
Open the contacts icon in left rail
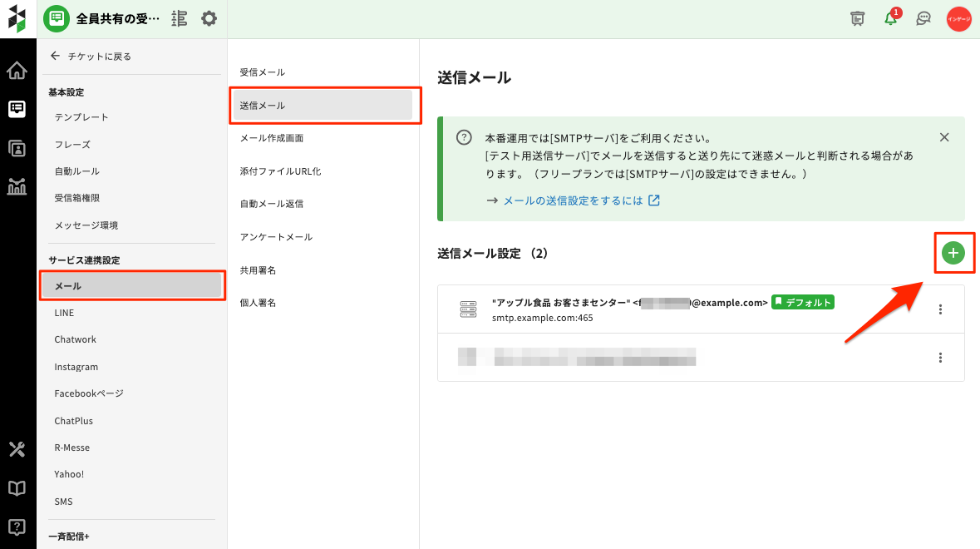point(17,148)
